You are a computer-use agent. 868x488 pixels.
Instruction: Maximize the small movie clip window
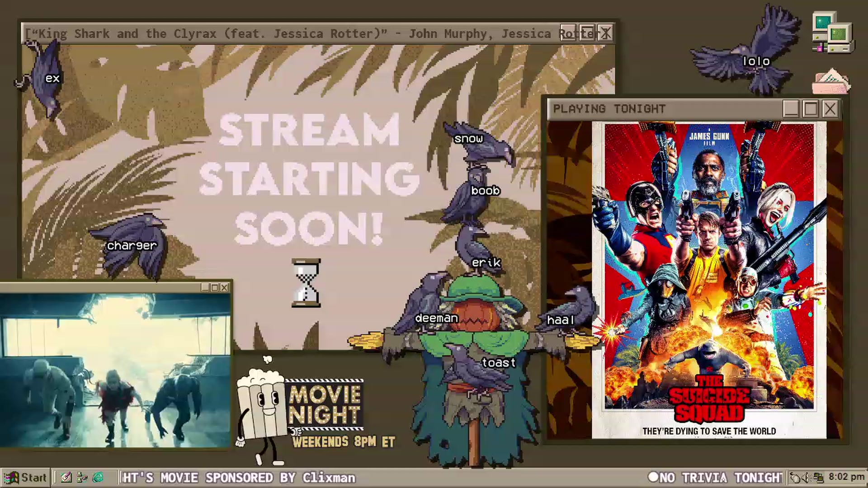[215, 287]
